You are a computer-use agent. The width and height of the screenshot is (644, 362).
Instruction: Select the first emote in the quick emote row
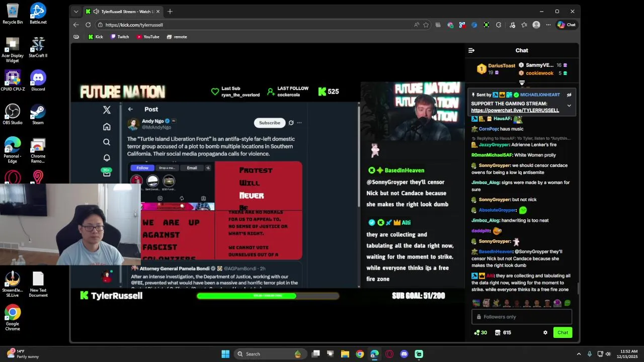click(x=476, y=303)
